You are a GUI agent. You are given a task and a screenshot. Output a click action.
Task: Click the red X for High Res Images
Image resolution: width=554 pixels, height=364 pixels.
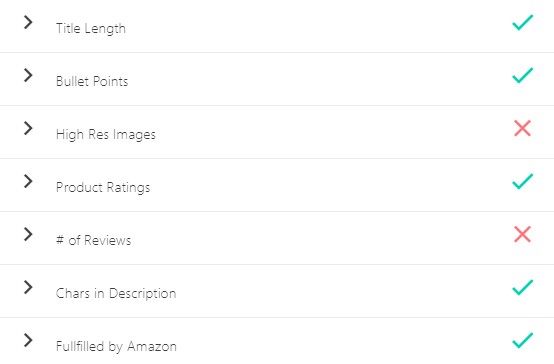tap(523, 128)
